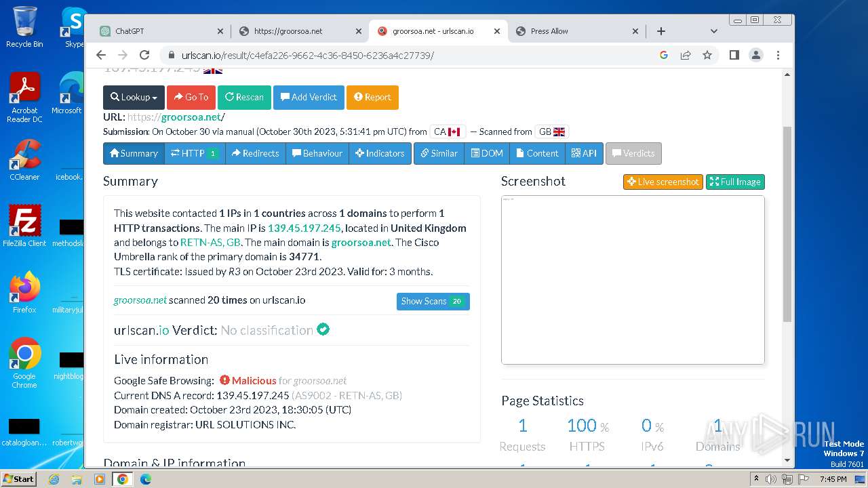This screenshot has width=868, height=488.
Task: Open the API tab
Action: point(584,153)
